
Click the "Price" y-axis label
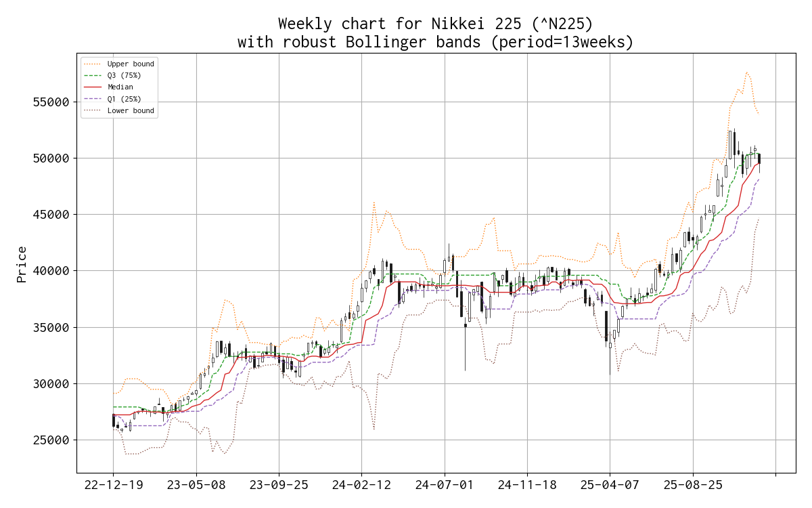22,264
